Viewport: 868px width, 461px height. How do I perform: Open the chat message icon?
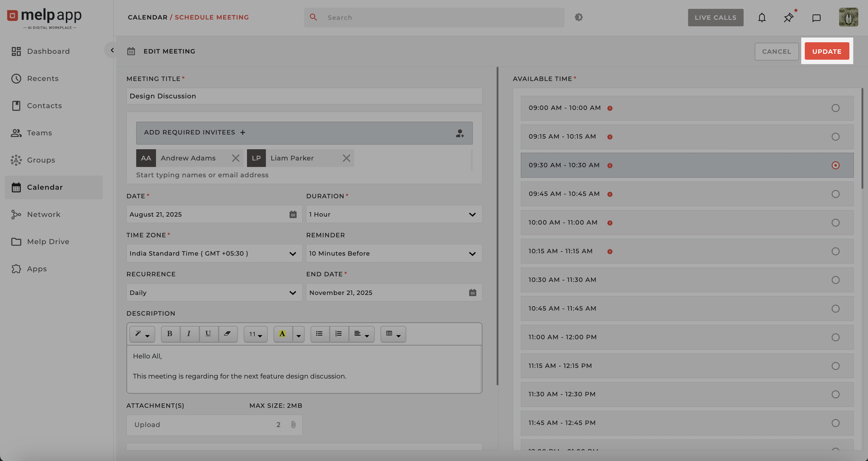pos(816,18)
